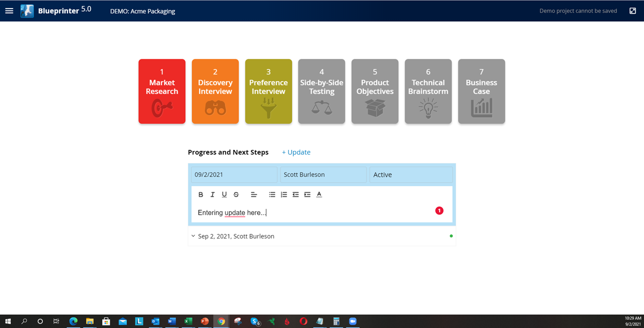Click the 09/2/2021 date field

pyautogui.click(x=234, y=175)
